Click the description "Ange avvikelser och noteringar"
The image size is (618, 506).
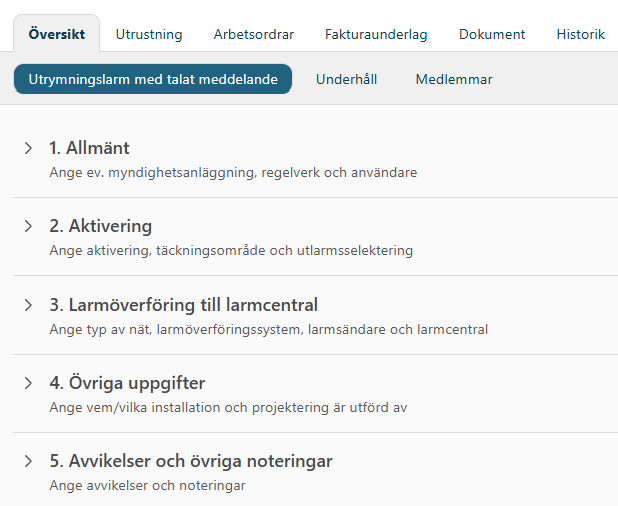[147, 485]
